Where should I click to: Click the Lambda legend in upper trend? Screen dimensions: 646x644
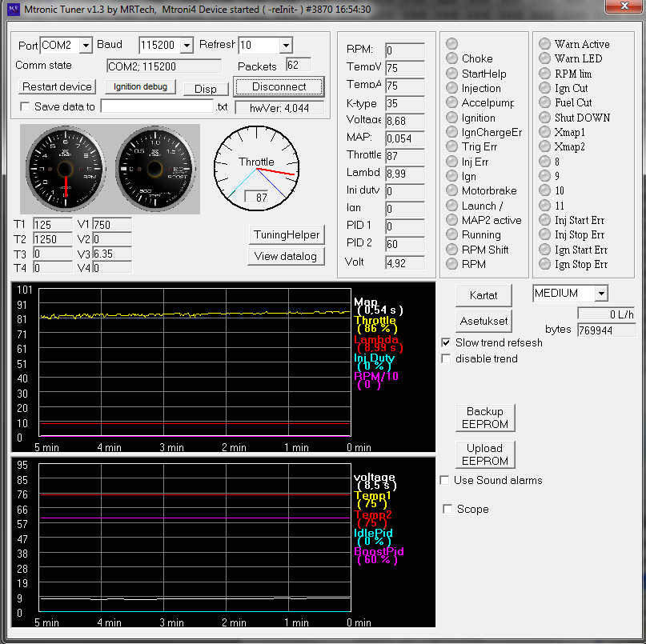click(x=378, y=343)
